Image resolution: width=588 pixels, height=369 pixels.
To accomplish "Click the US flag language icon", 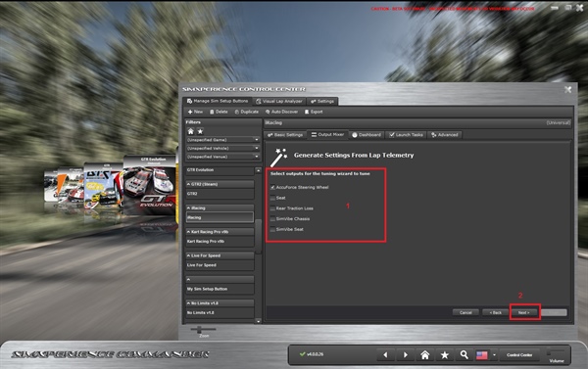I will tap(482, 354).
